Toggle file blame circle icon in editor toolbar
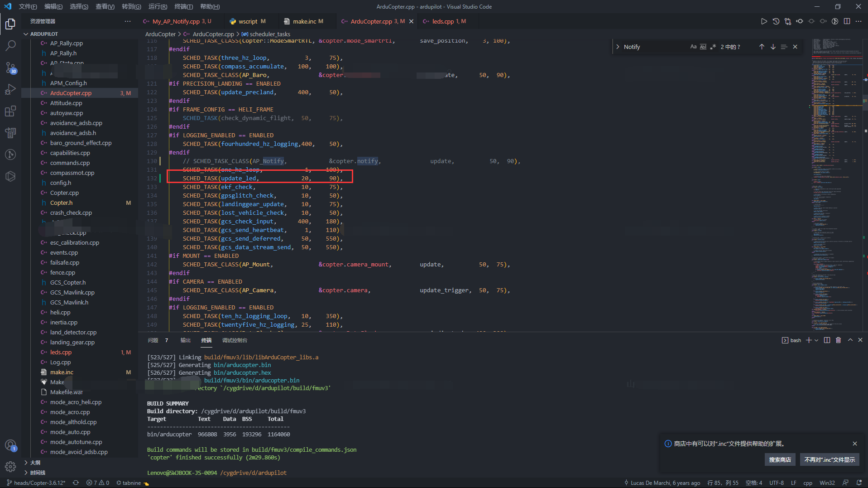The image size is (868, 488). tap(835, 21)
